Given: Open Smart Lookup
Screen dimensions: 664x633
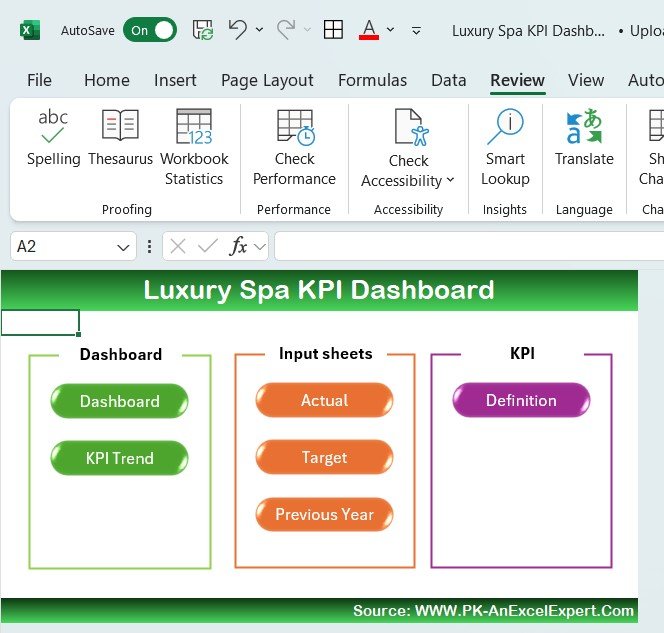Looking at the screenshot, I should [505, 147].
